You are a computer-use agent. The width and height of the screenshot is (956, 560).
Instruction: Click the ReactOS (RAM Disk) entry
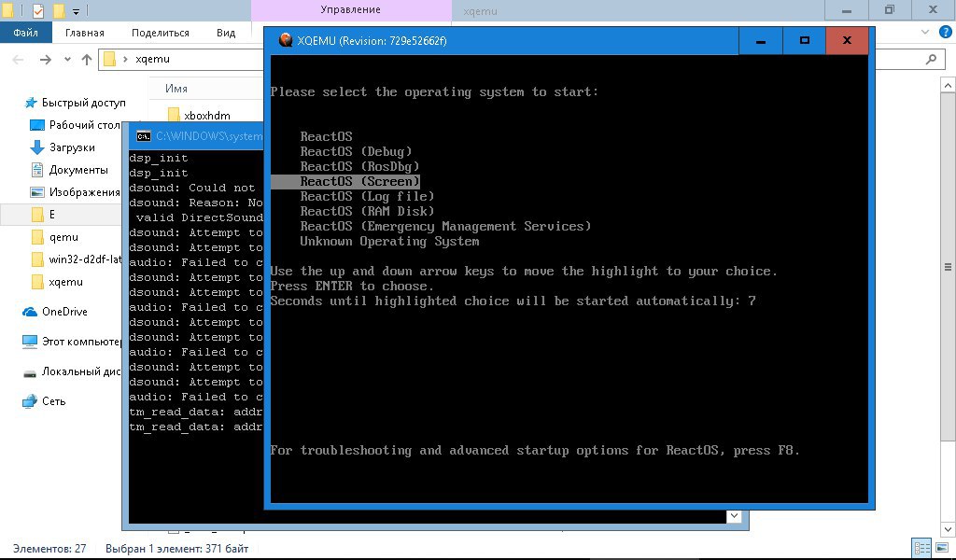[367, 211]
